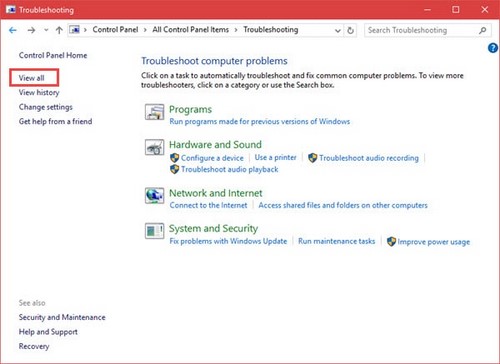
Task: Go up one level with Up arrow
Action: [59, 30]
